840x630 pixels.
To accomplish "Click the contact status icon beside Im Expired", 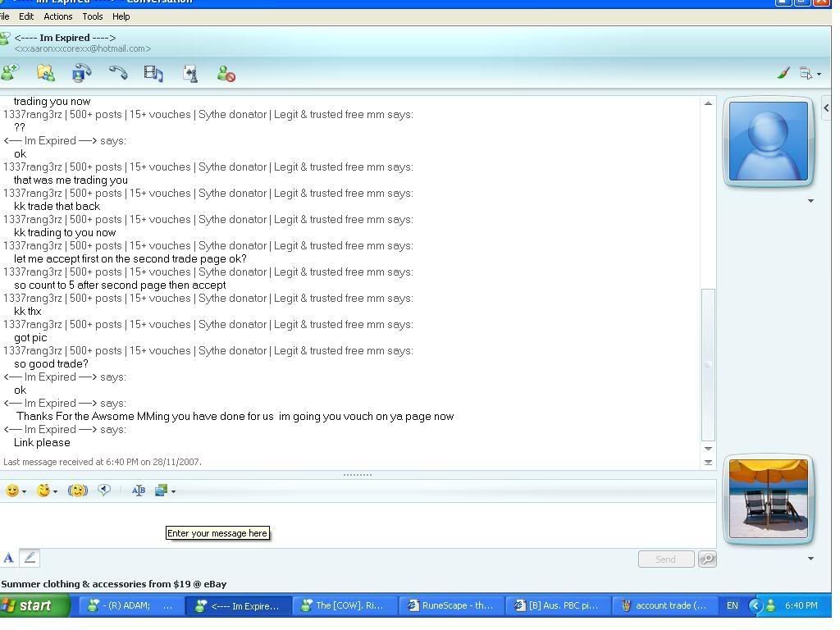I will pyautogui.click(x=5, y=39).
